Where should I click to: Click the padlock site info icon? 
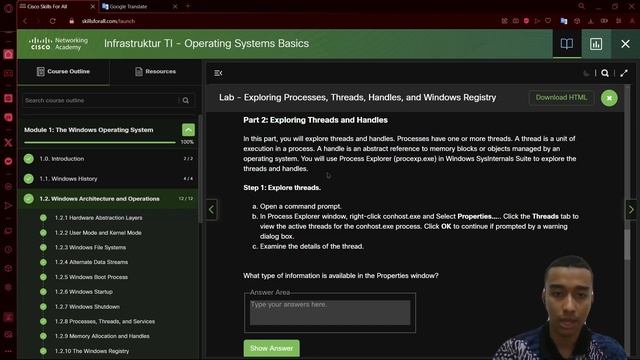coord(72,21)
